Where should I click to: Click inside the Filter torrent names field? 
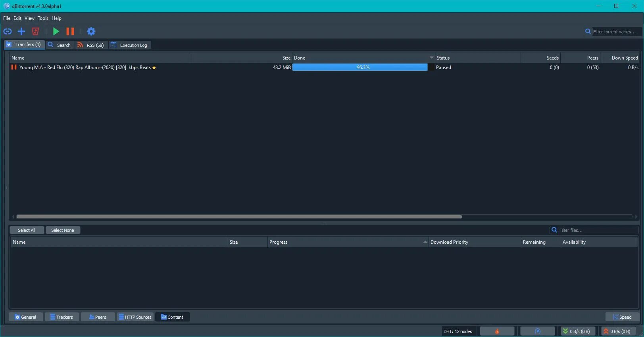(617, 32)
